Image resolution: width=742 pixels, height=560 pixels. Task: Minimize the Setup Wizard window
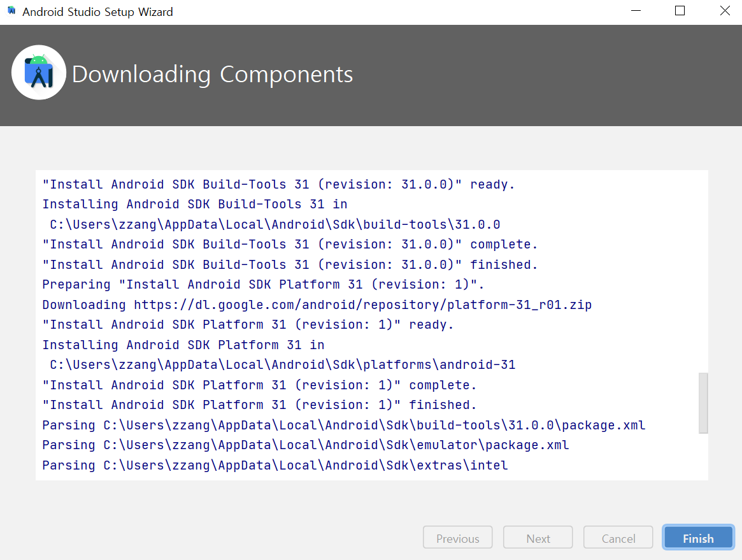[636, 11]
